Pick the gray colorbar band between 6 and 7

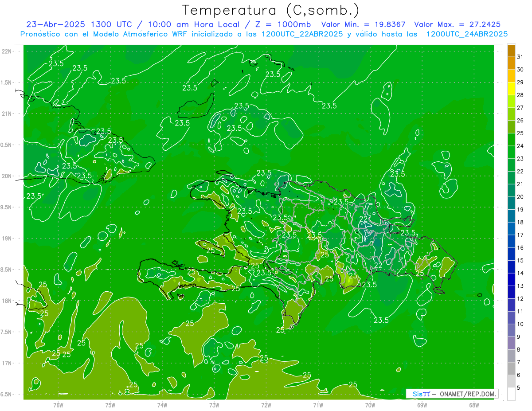(x=511, y=368)
